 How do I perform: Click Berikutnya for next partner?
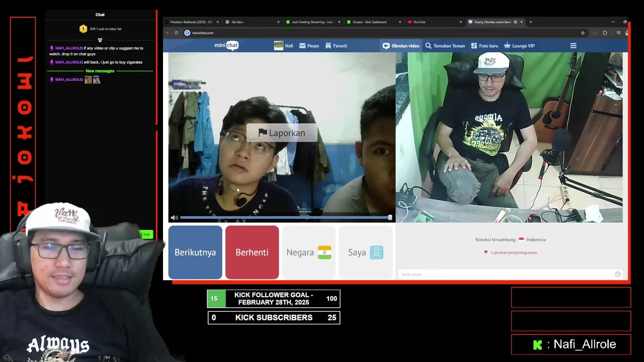[x=195, y=252]
